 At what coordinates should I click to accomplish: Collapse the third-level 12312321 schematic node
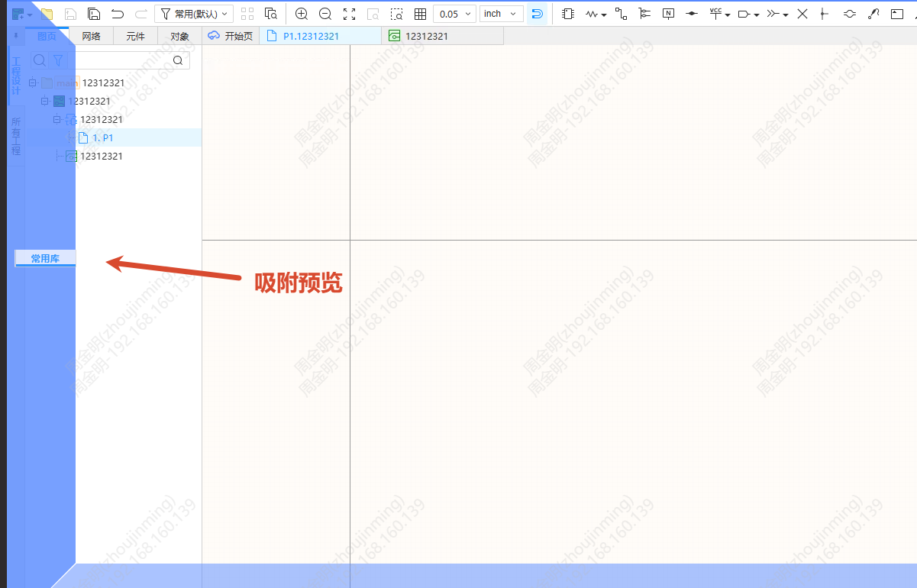click(x=57, y=119)
